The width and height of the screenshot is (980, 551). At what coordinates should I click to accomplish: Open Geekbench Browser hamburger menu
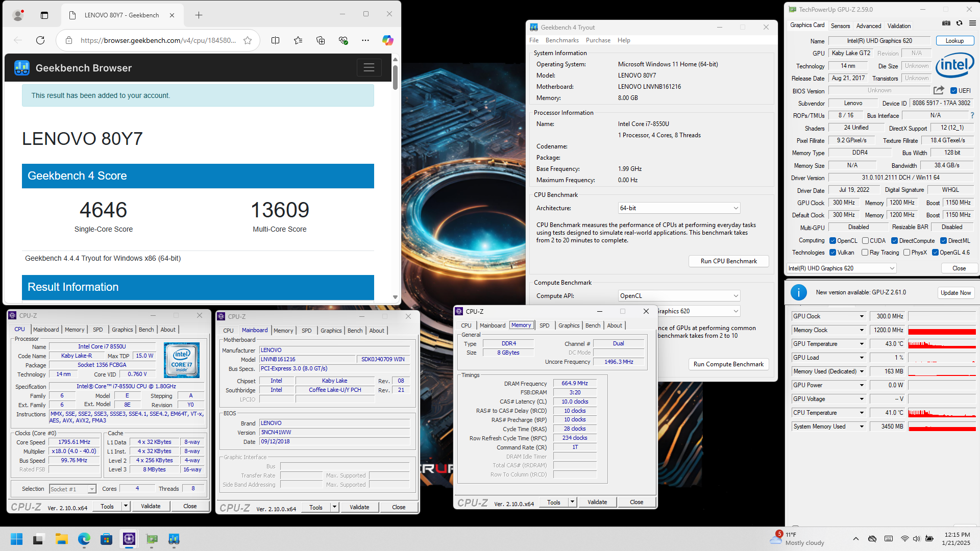tap(369, 67)
